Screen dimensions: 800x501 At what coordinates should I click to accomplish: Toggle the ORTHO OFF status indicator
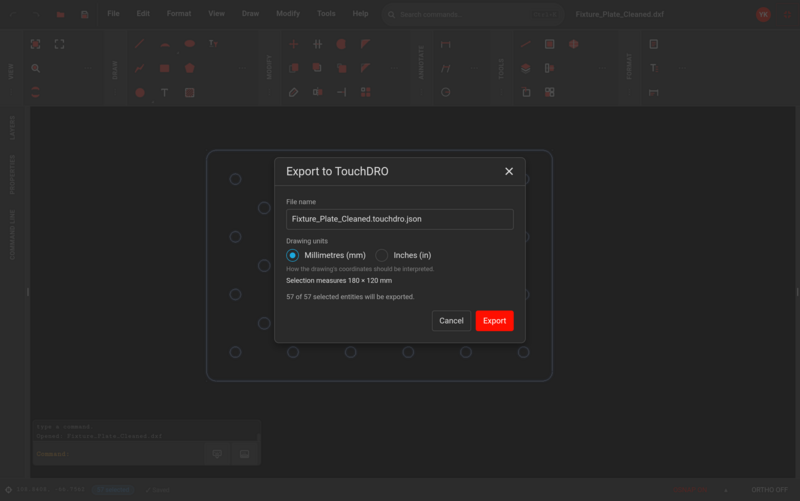tap(769, 490)
